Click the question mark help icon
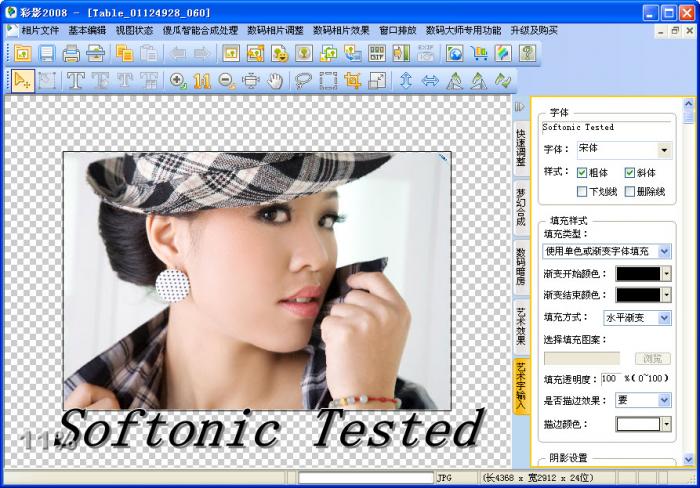Screen dimensions: 700x488 tap(527, 54)
